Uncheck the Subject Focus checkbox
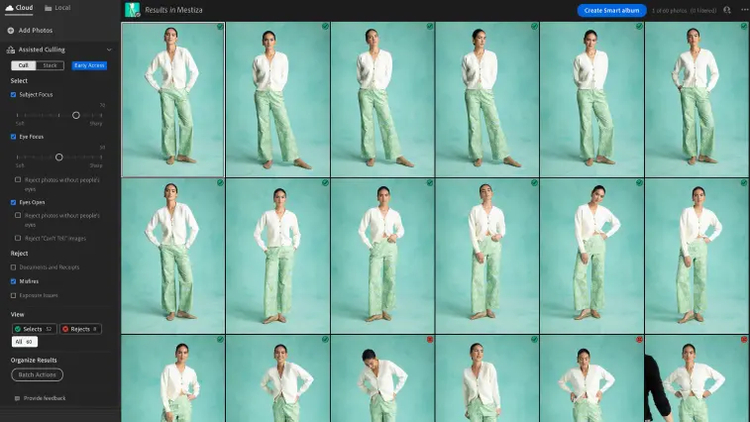Image resolution: width=750 pixels, height=422 pixels. point(13,95)
